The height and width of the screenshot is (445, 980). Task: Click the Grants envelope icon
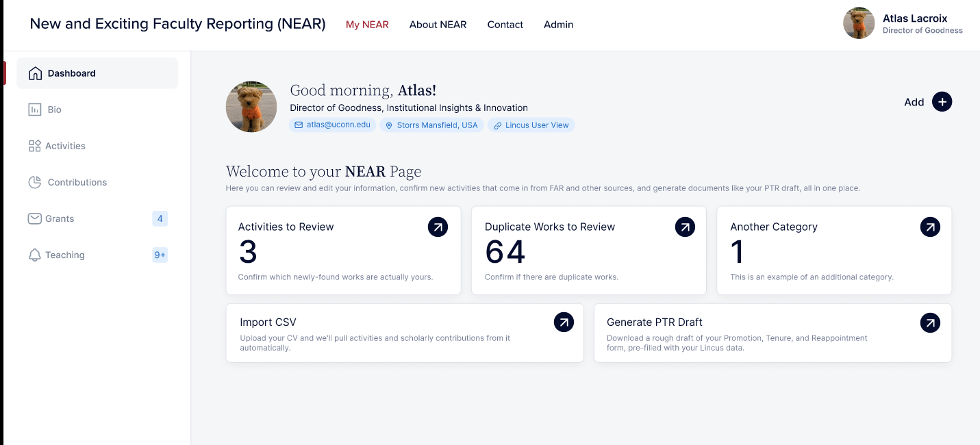[x=34, y=218]
